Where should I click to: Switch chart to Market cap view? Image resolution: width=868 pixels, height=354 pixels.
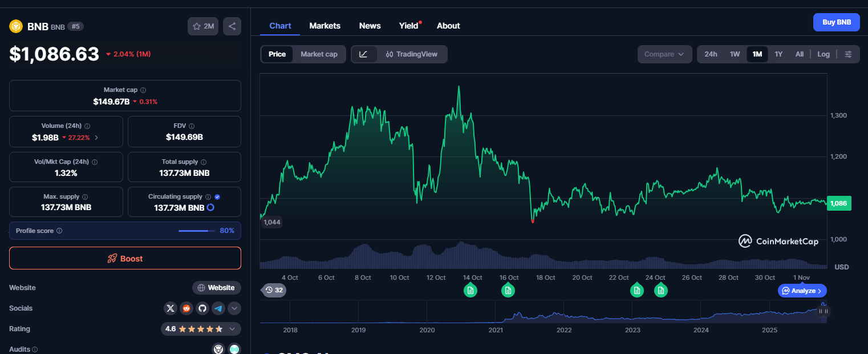point(319,54)
